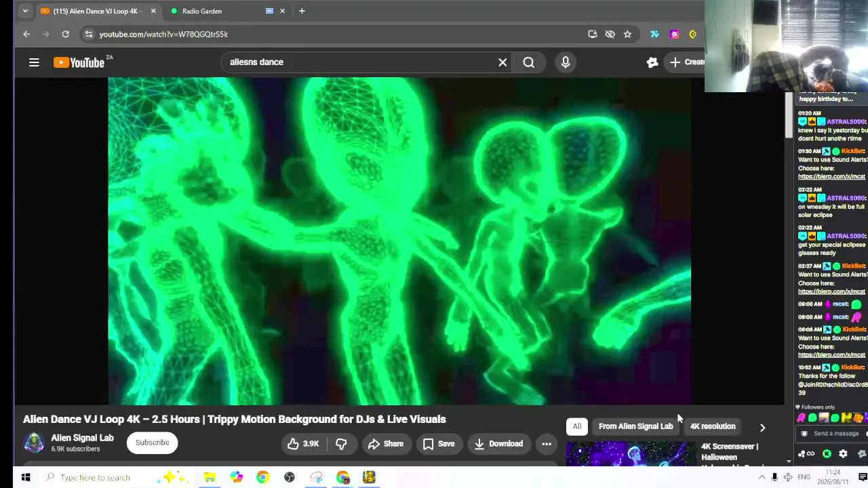Switch to the Alien Dance VJ Loop tab
Screen dimensions: 868x488
[x=98, y=11]
